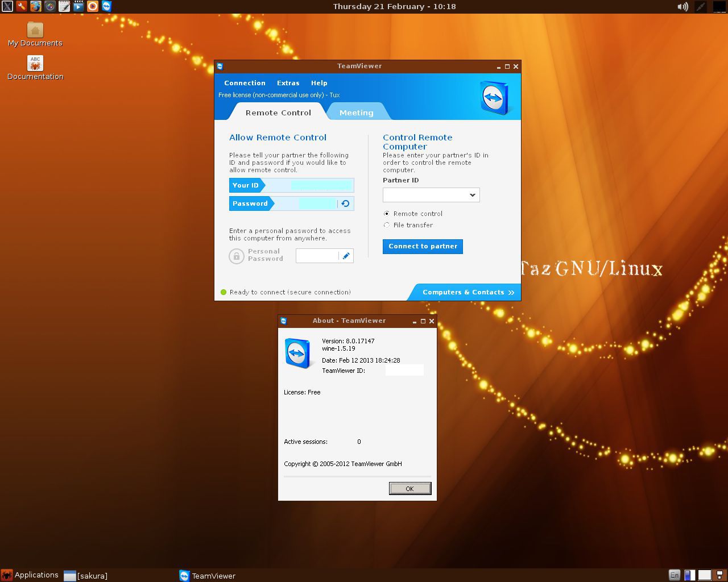
Task: Open the Documentation desktop icon
Action: point(35,68)
